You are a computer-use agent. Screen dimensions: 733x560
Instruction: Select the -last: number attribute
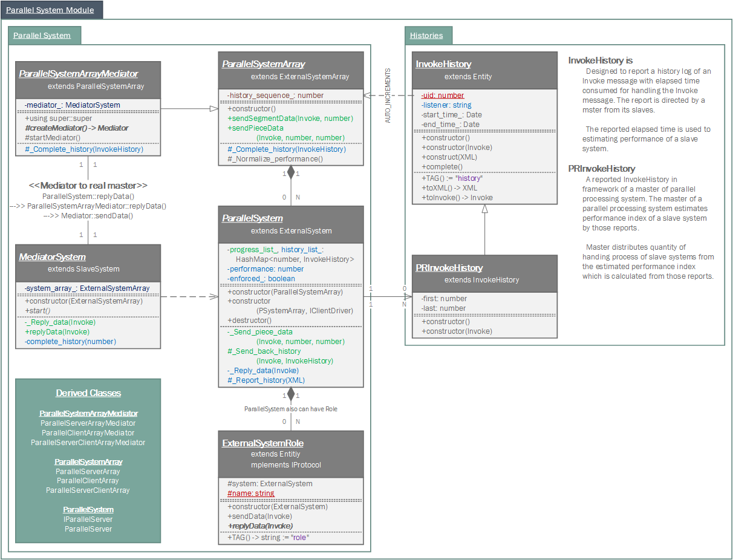click(443, 308)
